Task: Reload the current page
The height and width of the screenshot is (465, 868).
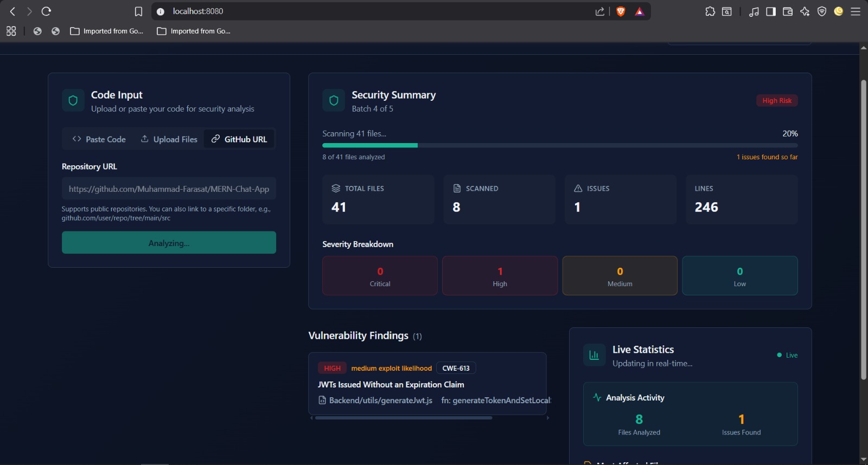Action: coord(46,11)
